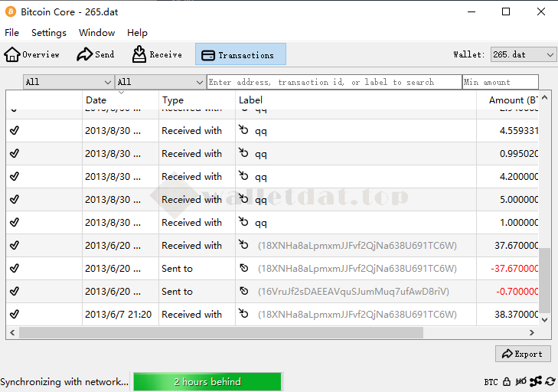Switch to the Transactions tab
558x392 pixels.
pyautogui.click(x=240, y=54)
